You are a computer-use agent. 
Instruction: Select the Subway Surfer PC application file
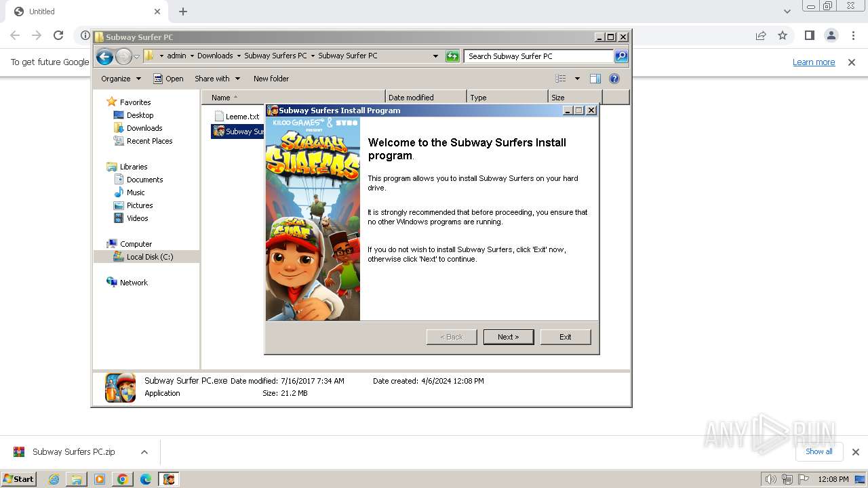coord(238,131)
